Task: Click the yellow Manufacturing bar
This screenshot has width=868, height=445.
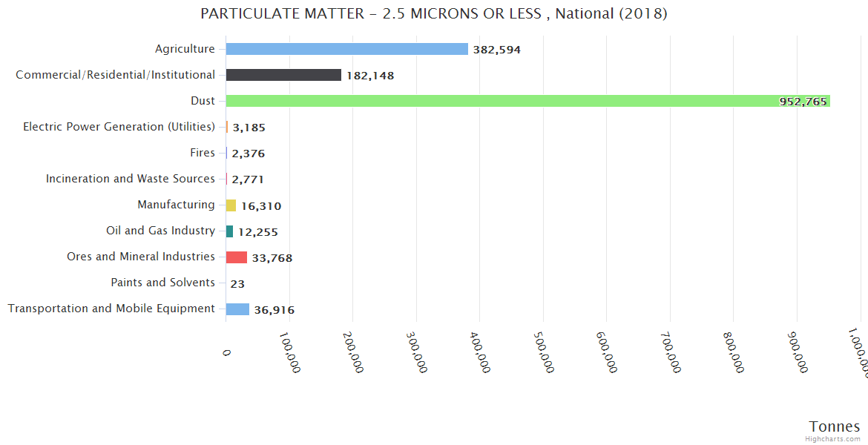Action: pyautogui.click(x=231, y=205)
